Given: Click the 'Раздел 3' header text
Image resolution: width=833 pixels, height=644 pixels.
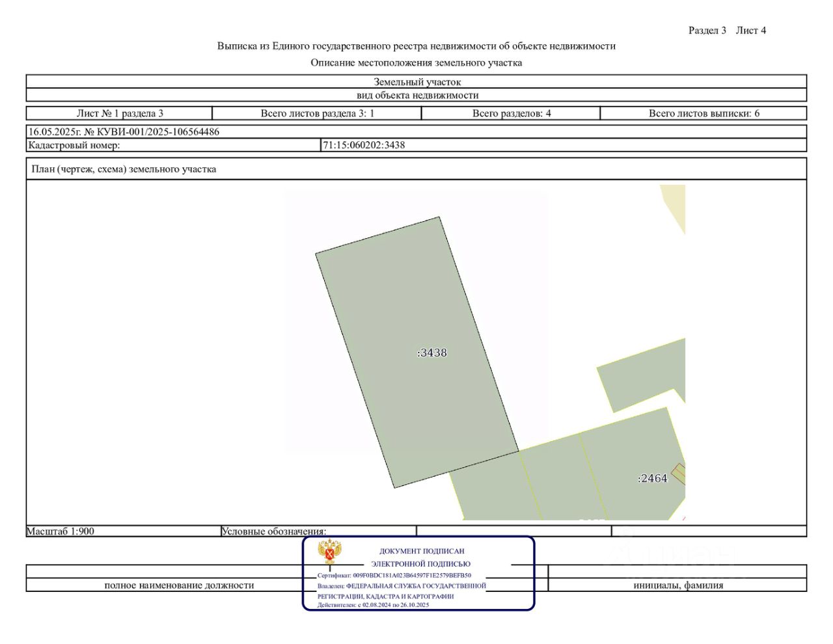Looking at the screenshot, I should (x=707, y=31).
